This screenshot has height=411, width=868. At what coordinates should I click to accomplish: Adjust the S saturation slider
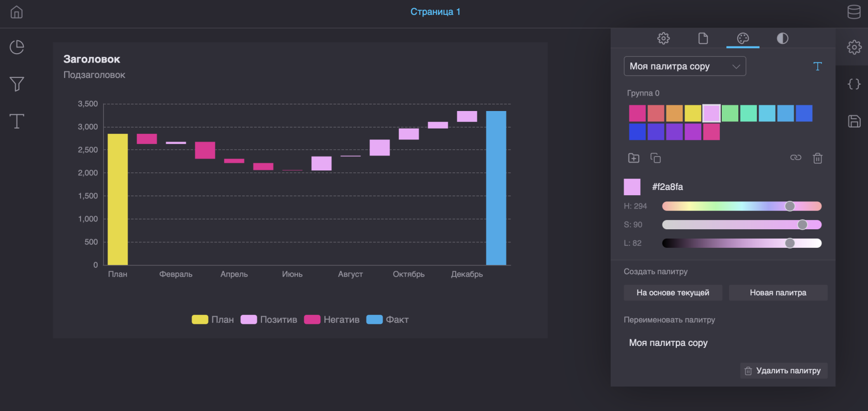742,225
